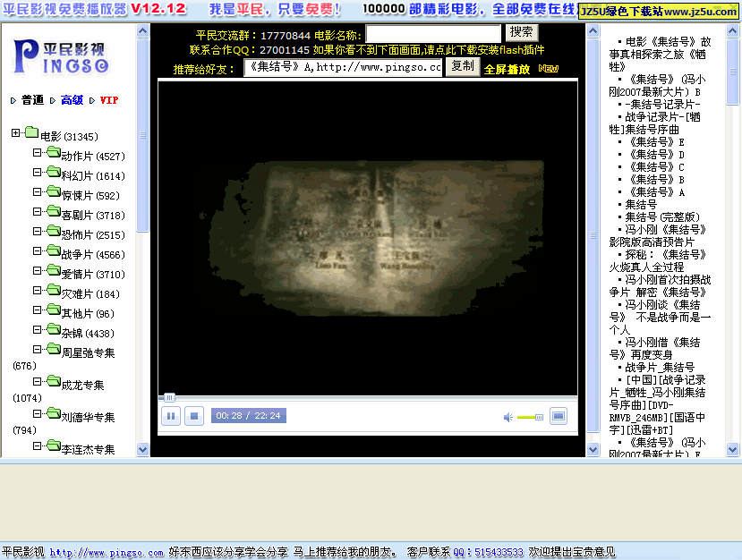Select 《集结号》 C from the list

(x=654, y=167)
